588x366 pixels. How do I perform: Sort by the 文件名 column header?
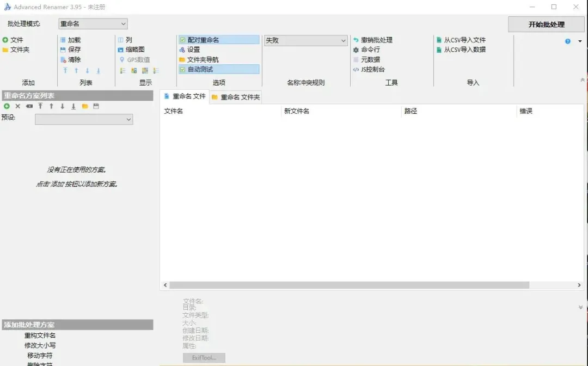point(221,111)
